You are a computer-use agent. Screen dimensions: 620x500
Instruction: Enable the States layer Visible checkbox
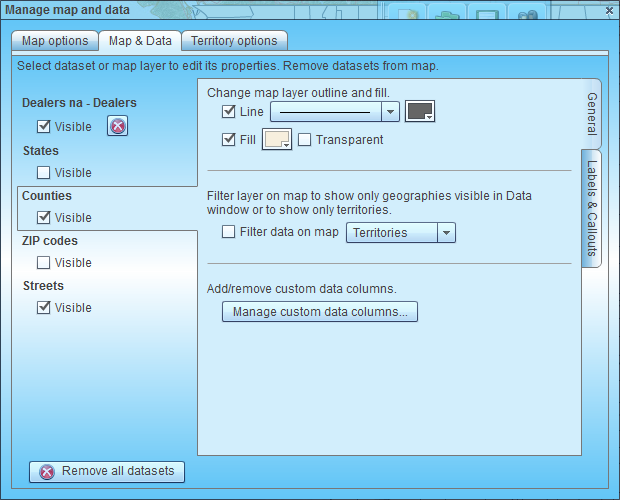44,173
